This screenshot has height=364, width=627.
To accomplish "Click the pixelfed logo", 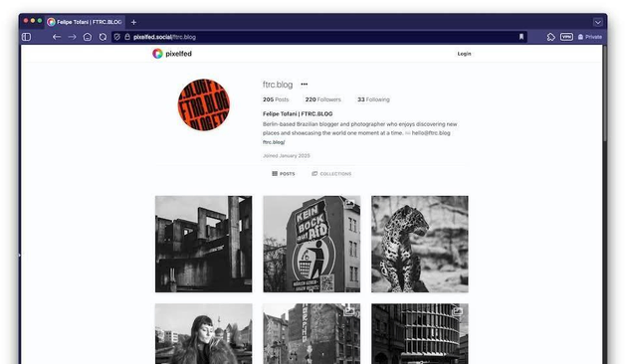I will [172, 54].
